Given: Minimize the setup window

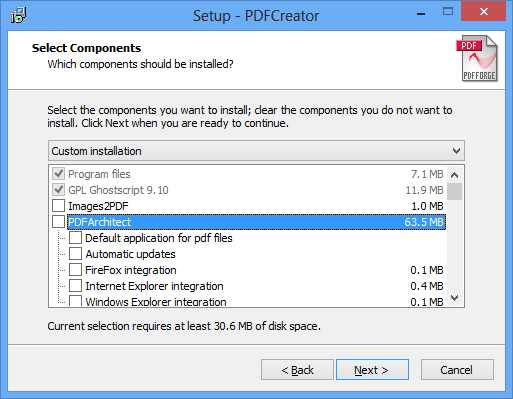Looking at the screenshot, I should pos(421,14).
